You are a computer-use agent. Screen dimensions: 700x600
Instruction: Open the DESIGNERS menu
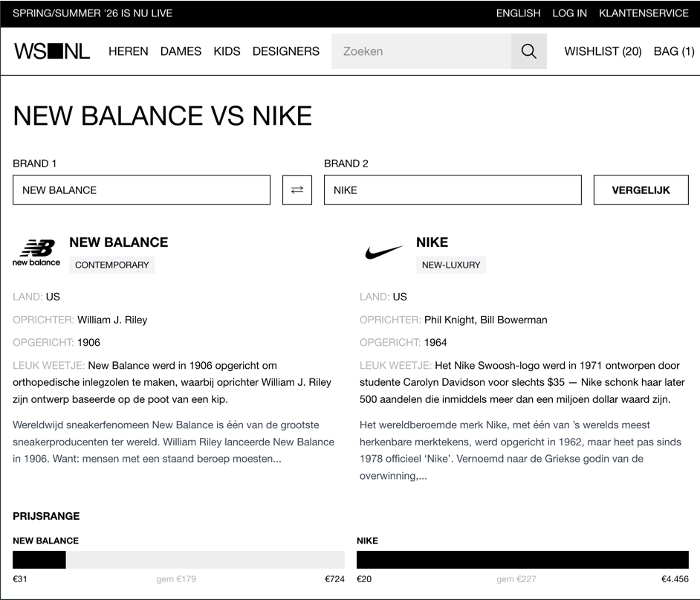point(285,51)
